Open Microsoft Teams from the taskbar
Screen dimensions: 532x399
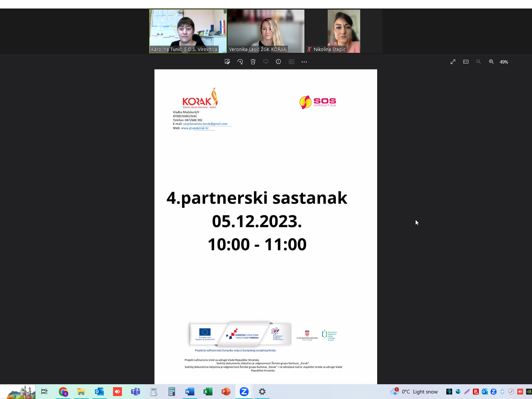tap(136, 392)
